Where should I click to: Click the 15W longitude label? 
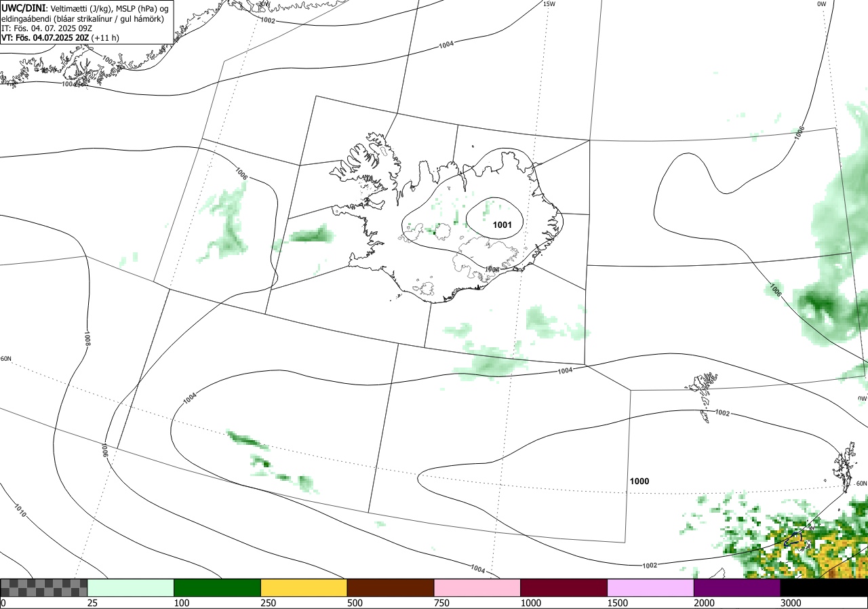pos(549,4)
